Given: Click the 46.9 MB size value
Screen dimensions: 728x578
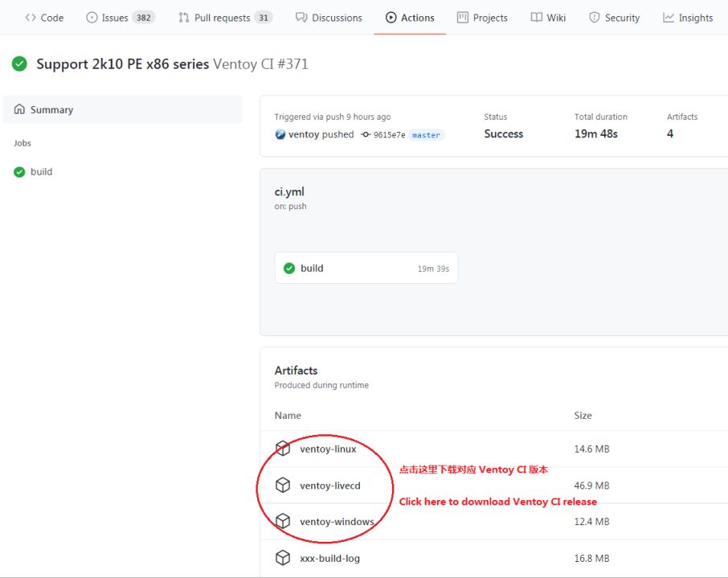Looking at the screenshot, I should (x=591, y=486).
